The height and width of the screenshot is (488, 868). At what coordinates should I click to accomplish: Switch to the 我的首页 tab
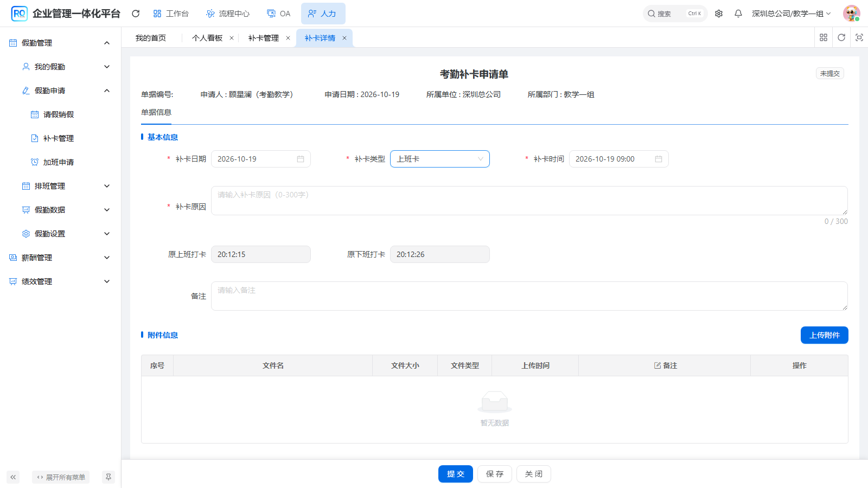151,38
